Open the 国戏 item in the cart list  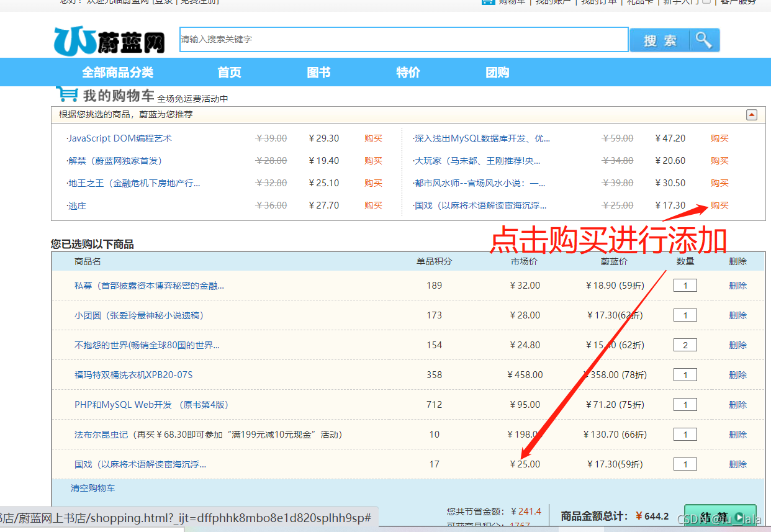point(140,464)
